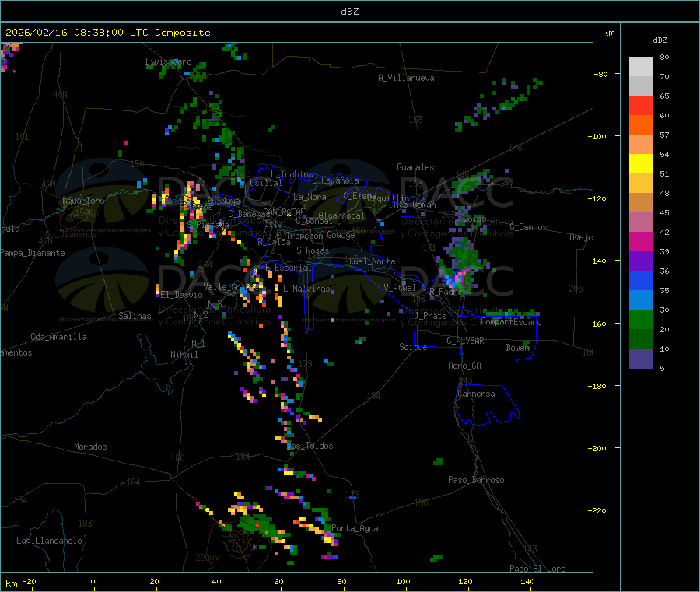Click the dBZ title at the top

pos(349,12)
